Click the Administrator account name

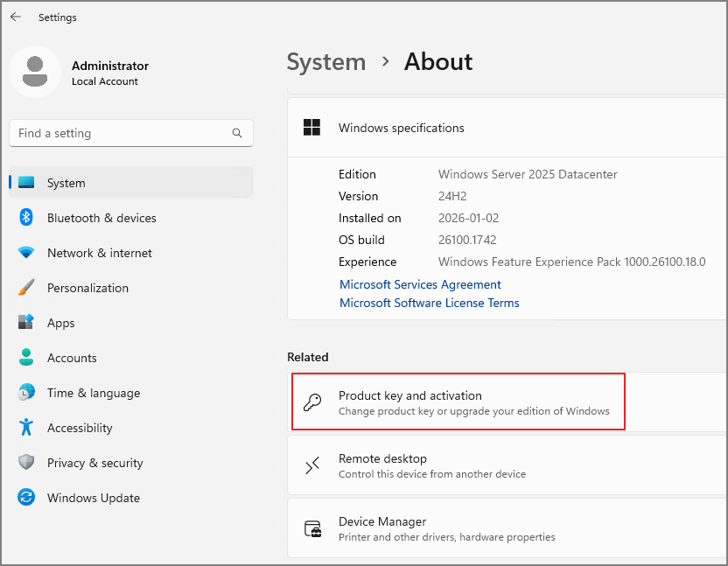click(110, 66)
